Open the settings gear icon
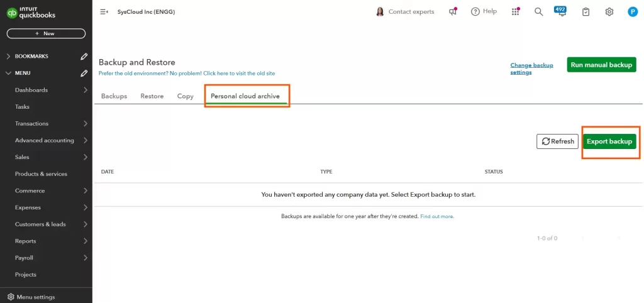 pyautogui.click(x=609, y=12)
